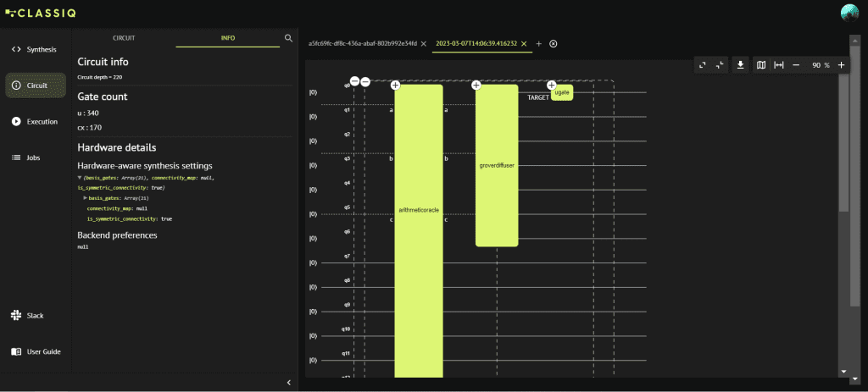868x392 pixels.
Task: Expand the arithmeticoracle block
Action: click(x=395, y=86)
